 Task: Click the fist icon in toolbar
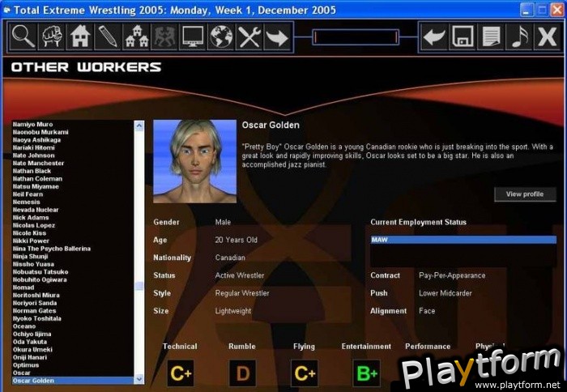click(x=51, y=36)
